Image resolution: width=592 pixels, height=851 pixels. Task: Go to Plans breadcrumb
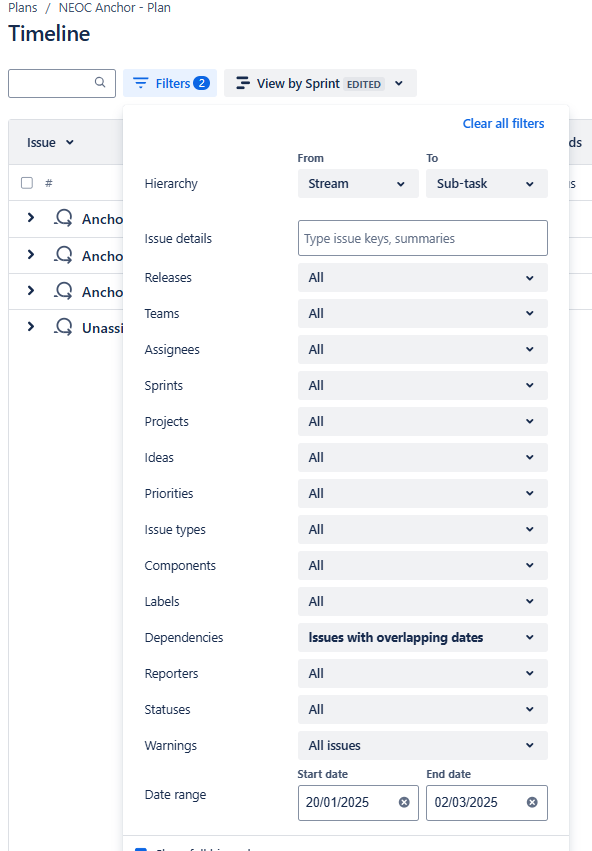point(23,8)
